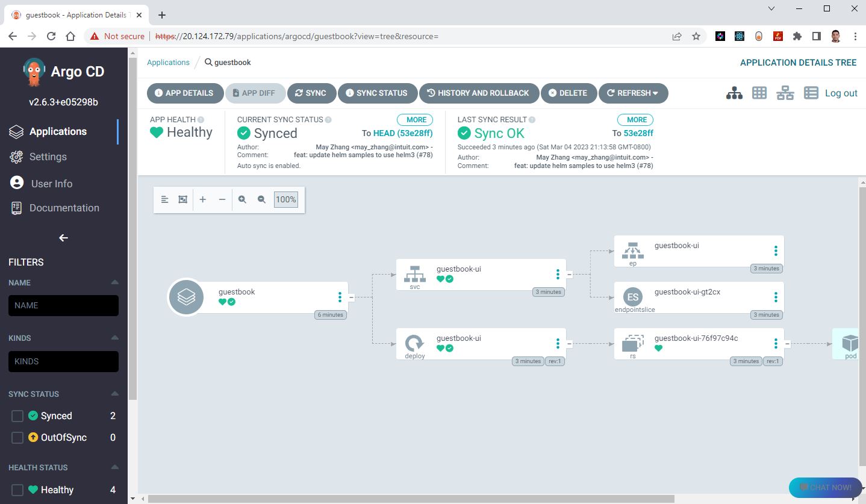Image resolution: width=866 pixels, height=504 pixels.
Task: Click the DELETE button
Action: (x=569, y=93)
